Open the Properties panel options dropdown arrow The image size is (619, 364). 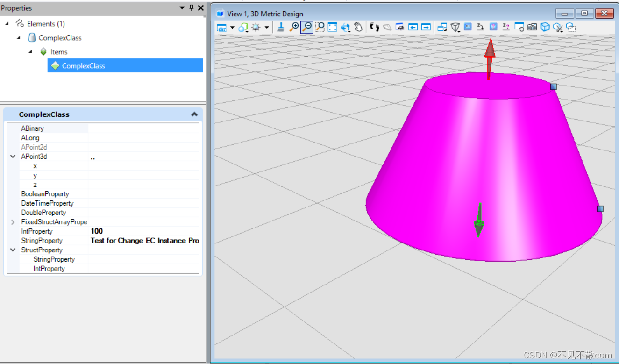click(x=182, y=8)
